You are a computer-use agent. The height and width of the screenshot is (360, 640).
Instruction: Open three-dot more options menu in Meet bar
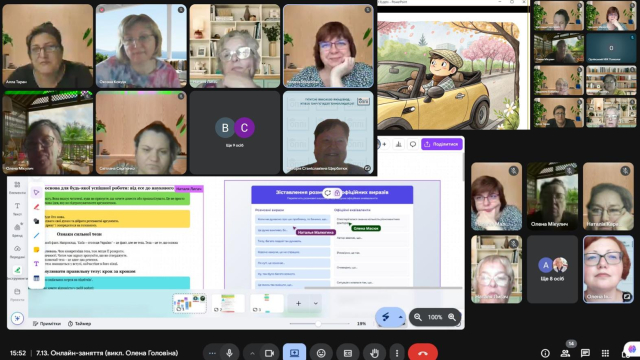[397, 353]
